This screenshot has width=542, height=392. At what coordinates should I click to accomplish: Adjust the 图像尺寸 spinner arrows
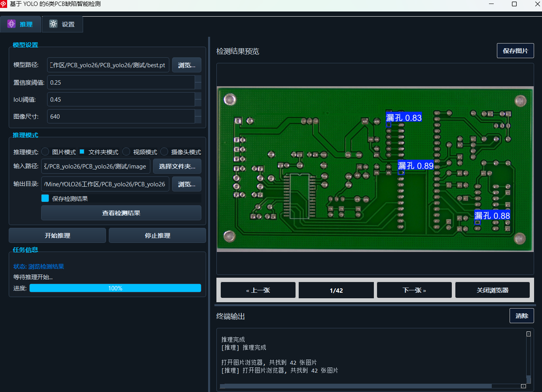pyautogui.click(x=198, y=116)
